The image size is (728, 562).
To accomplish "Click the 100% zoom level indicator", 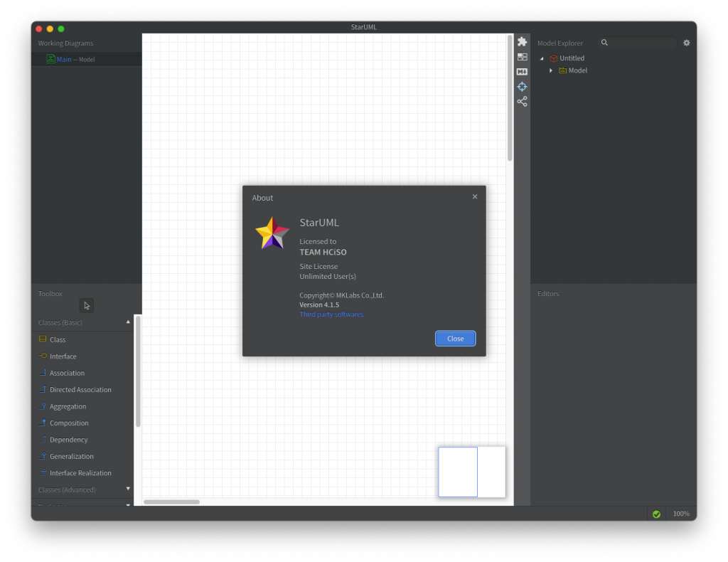I will (681, 514).
